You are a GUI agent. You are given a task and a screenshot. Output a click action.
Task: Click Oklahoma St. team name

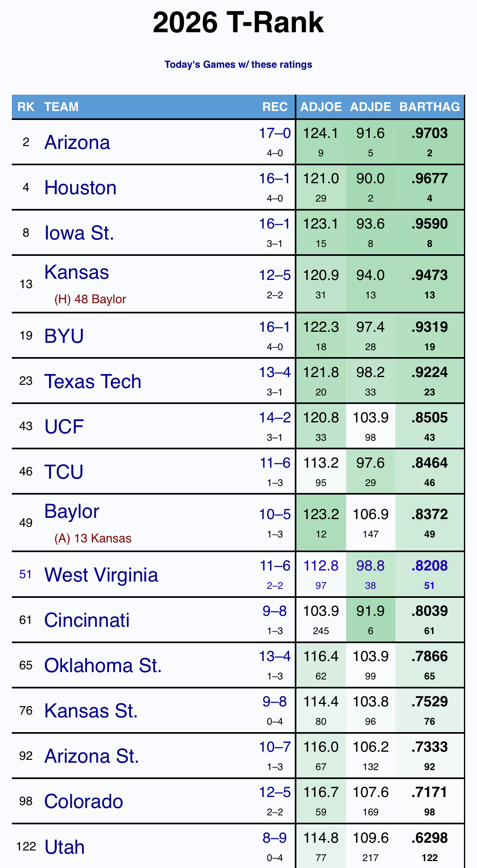click(x=103, y=665)
